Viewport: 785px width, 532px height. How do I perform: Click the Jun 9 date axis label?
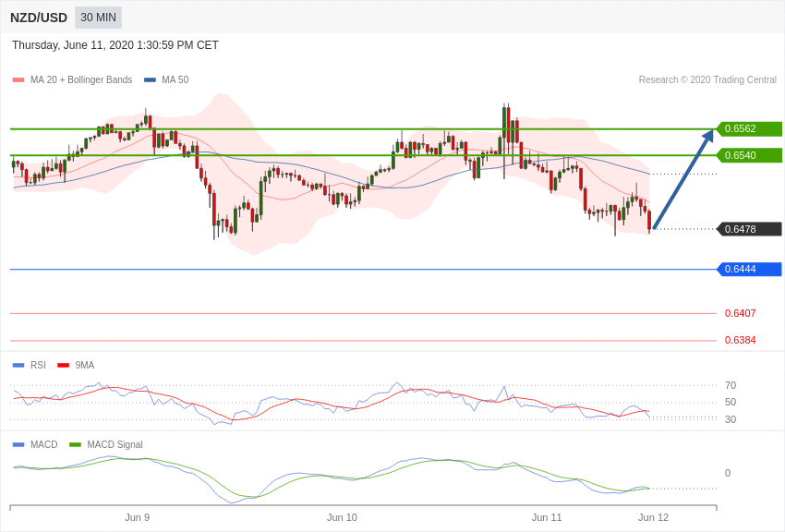(138, 517)
